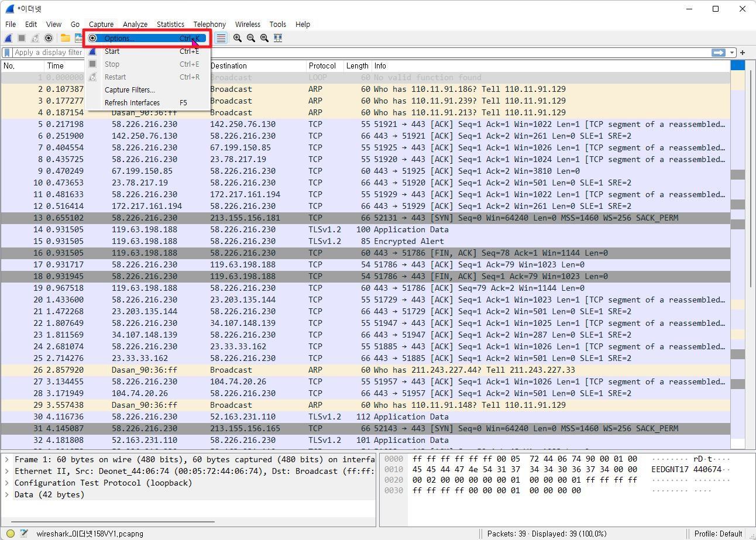This screenshot has width=756, height=540.
Task: Select packet 30, 112 byte Application Data
Action: click(x=366, y=417)
